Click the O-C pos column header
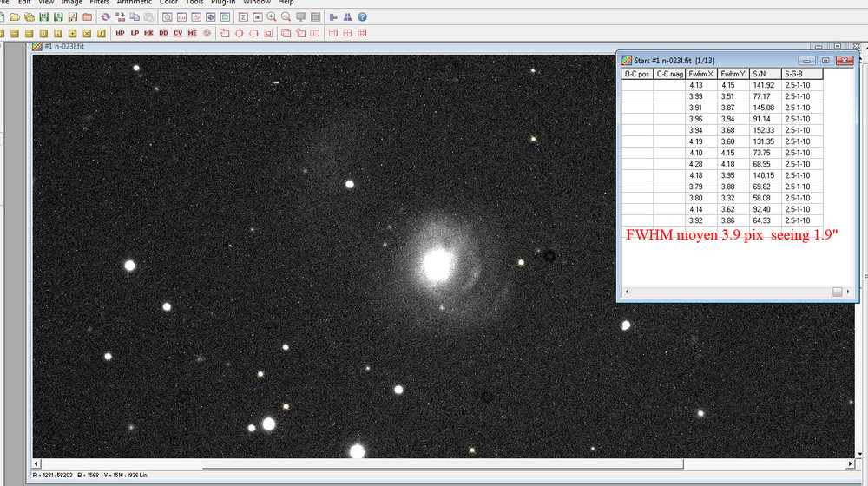Screen dimensions: 868x486 [637, 74]
